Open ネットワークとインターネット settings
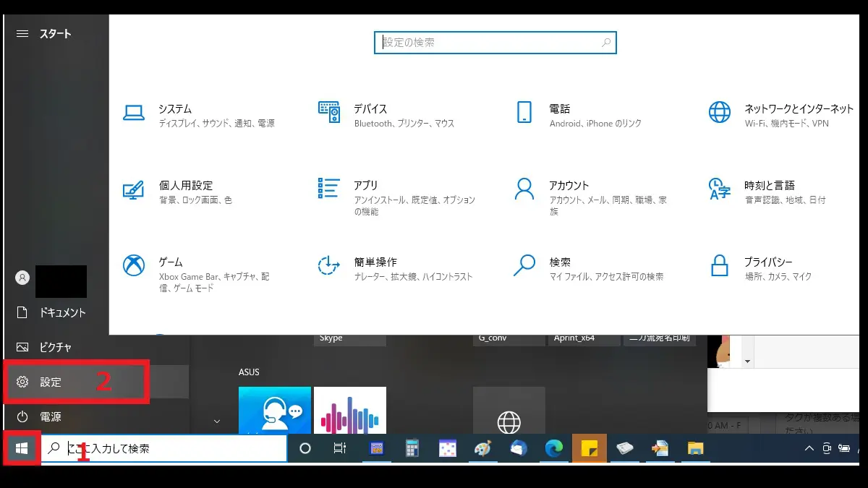Viewport: 868px width, 488px height. pyautogui.click(x=781, y=115)
